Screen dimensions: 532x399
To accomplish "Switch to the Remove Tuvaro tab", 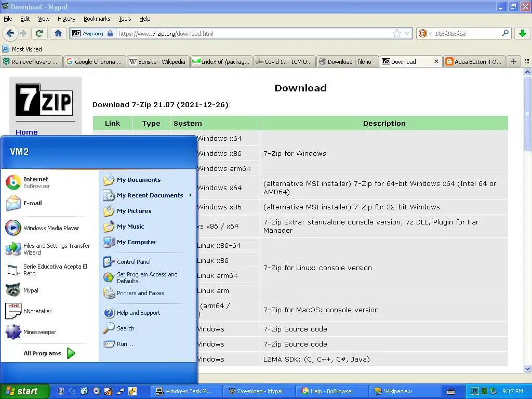I will coord(32,61).
